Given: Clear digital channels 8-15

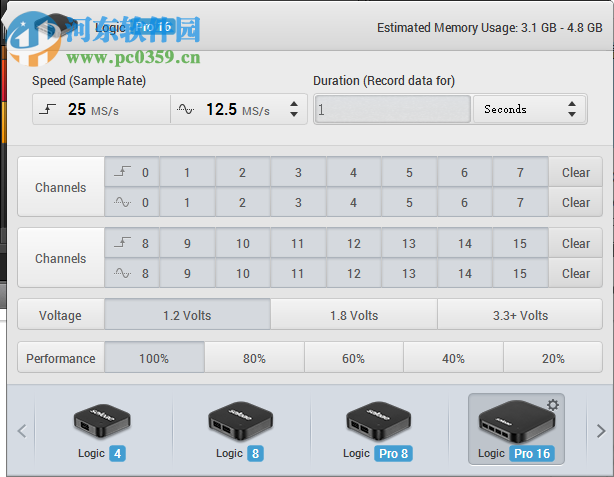Looking at the screenshot, I should (576, 243).
